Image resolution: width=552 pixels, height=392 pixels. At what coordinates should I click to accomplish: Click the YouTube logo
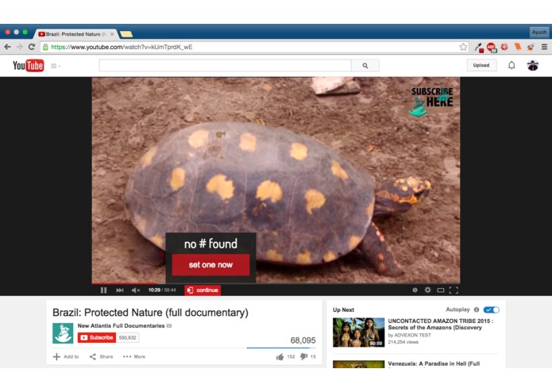(28, 65)
